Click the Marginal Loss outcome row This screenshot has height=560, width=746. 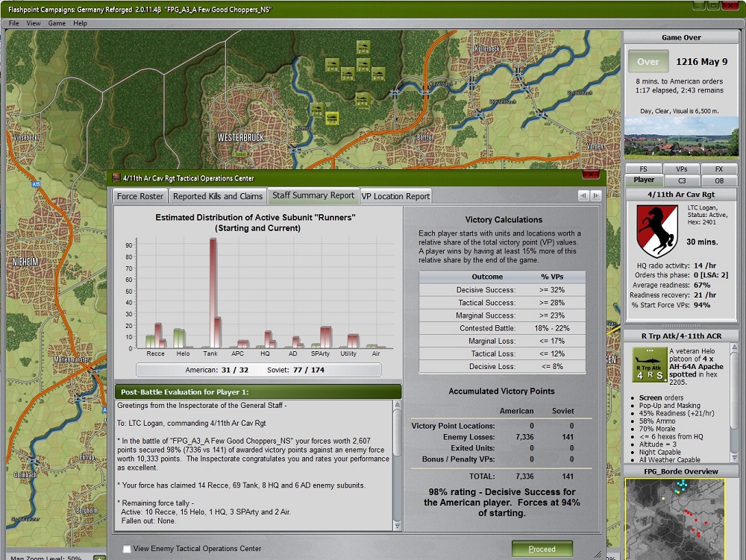[502, 341]
